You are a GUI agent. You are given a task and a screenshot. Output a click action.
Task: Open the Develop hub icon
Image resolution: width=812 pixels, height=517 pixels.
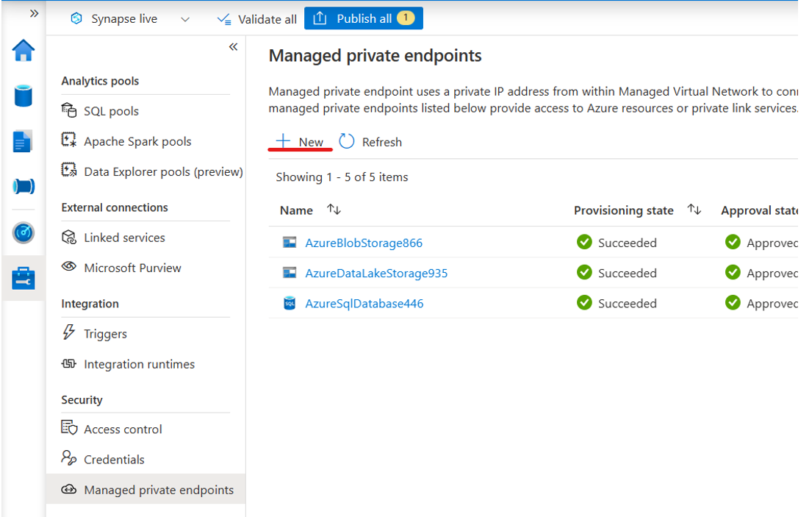click(23, 141)
